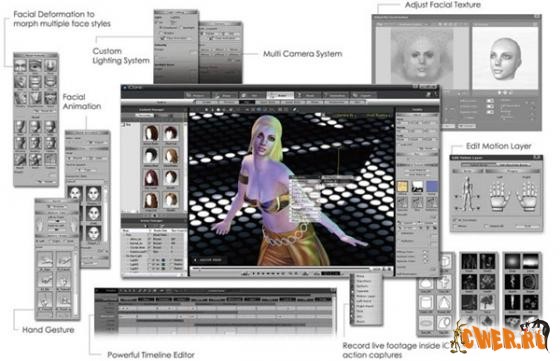Select the black bob hair thumbnail in the second row

(151, 156)
